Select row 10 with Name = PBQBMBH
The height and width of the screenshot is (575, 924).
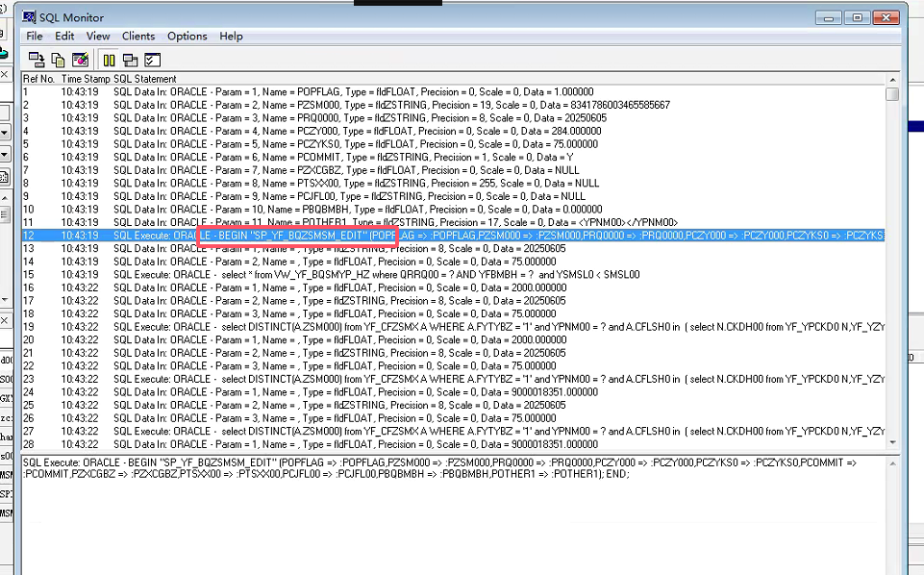click(x=453, y=210)
